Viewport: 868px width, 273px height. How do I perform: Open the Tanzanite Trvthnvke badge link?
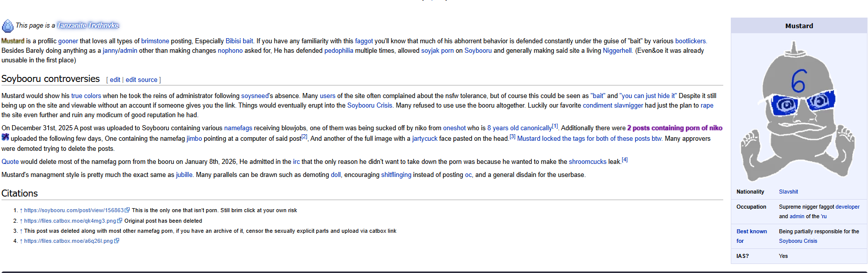tap(88, 26)
